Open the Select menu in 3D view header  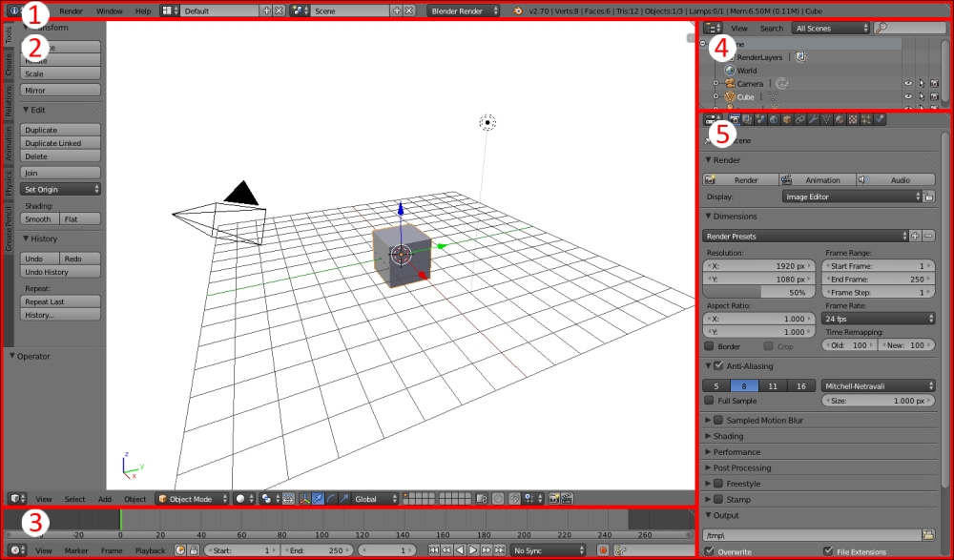click(x=74, y=499)
